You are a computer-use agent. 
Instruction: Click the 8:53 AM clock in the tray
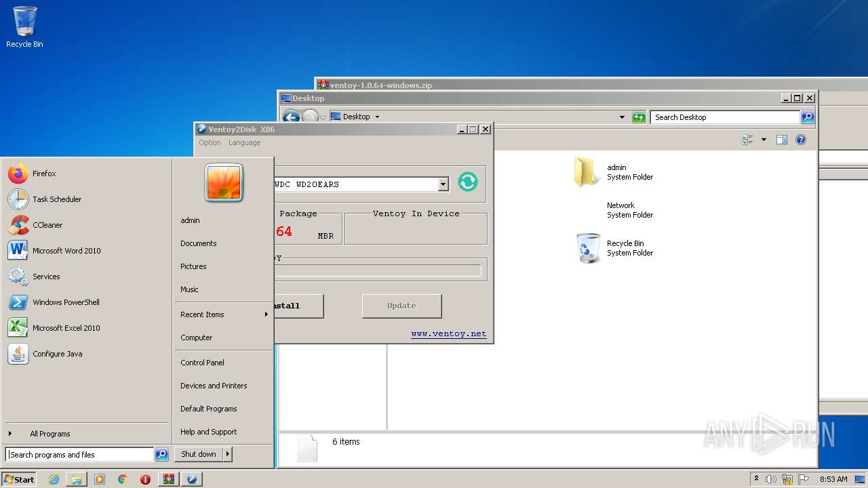coord(833,479)
